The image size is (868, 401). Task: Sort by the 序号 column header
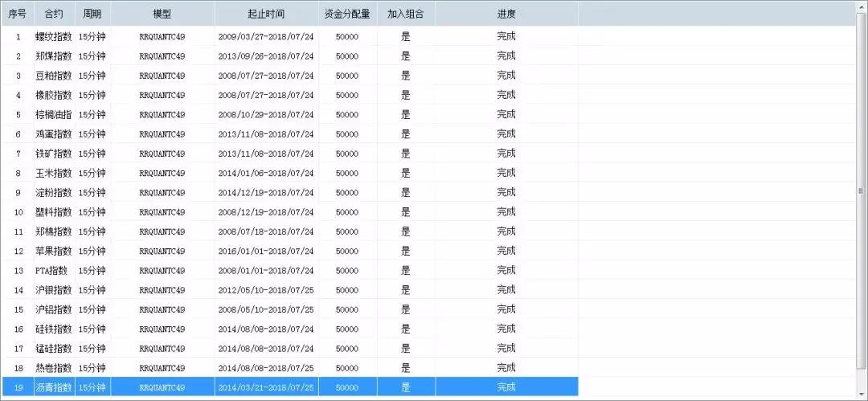[17, 14]
